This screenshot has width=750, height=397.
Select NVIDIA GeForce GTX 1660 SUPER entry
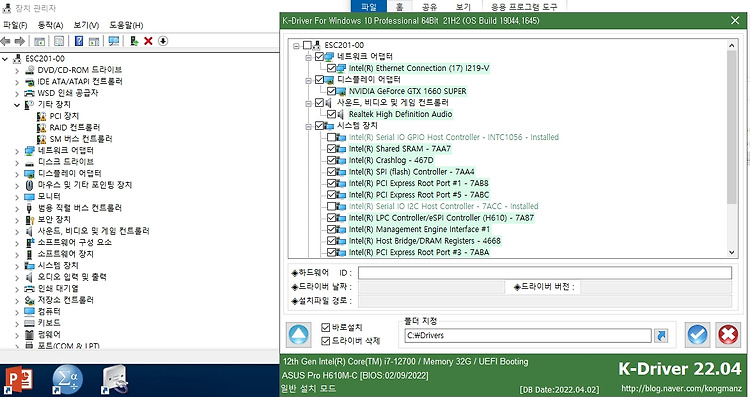408,91
